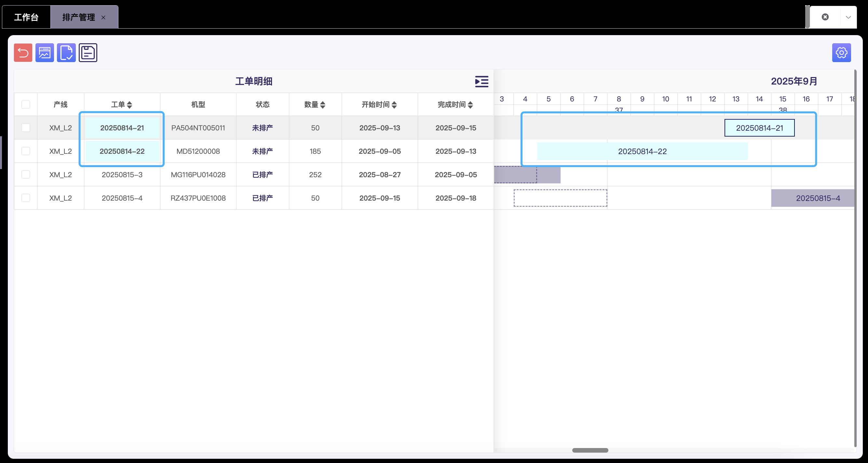Click the red undo arrow button

[23, 53]
